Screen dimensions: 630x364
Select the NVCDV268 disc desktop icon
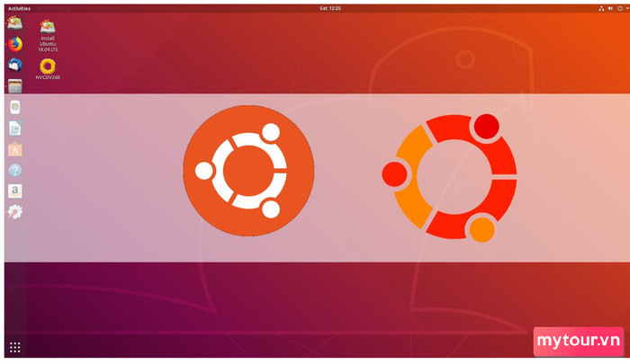pyautogui.click(x=48, y=67)
